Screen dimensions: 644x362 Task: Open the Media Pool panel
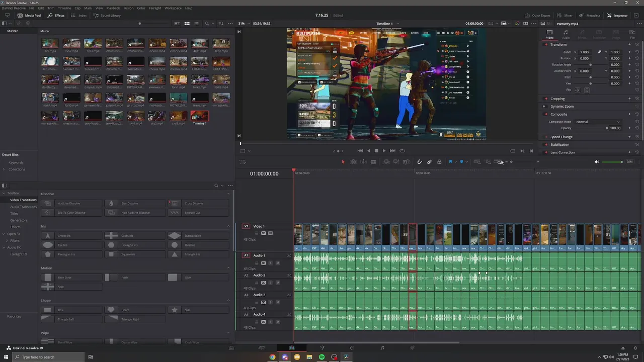(x=29, y=16)
